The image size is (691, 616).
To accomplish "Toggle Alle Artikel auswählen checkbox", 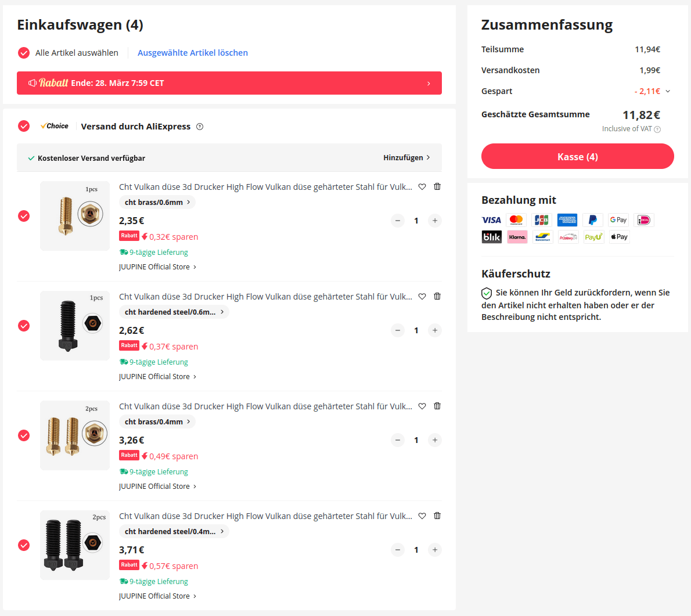I will [x=24, y=53].
